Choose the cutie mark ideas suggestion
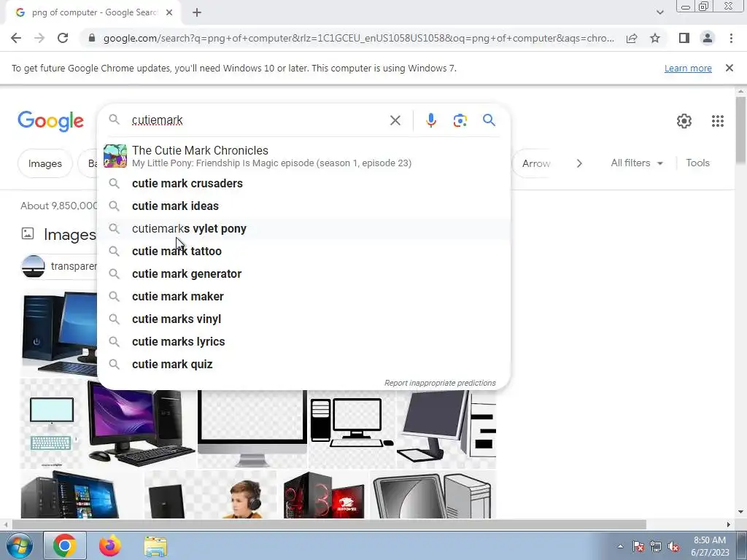This screenshot has height=560, width=747. click(303, 206)
